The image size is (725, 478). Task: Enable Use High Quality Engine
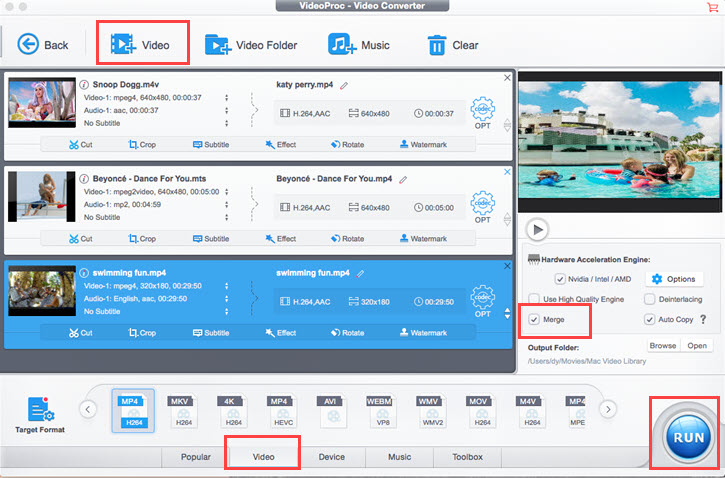(534, 299)
